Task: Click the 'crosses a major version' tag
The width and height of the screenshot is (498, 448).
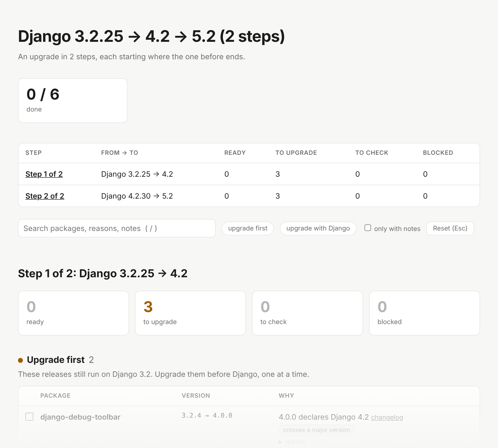Action: click(316, 430)
